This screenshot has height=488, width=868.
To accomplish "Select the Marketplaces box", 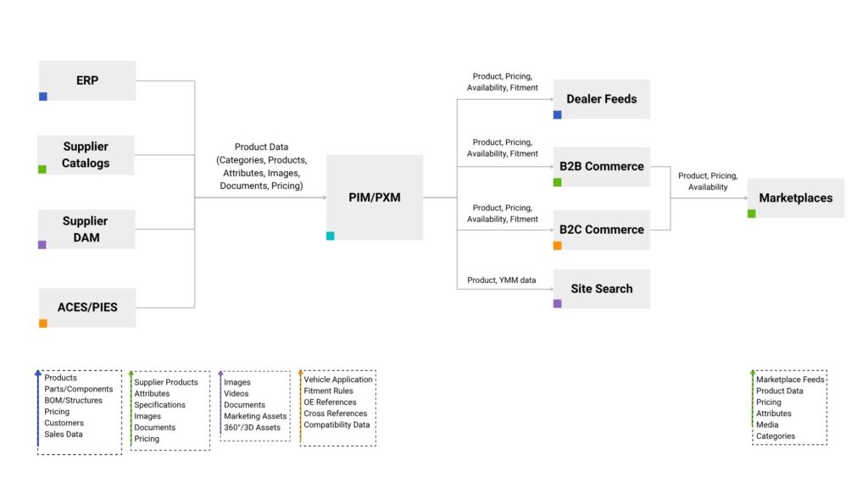I will [x=795, y=198].
